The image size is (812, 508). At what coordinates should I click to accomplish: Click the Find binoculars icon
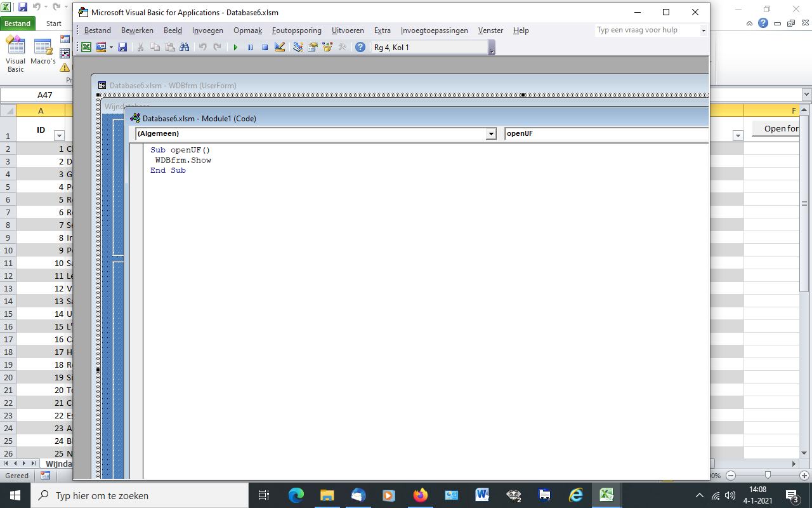click(185, 47)
